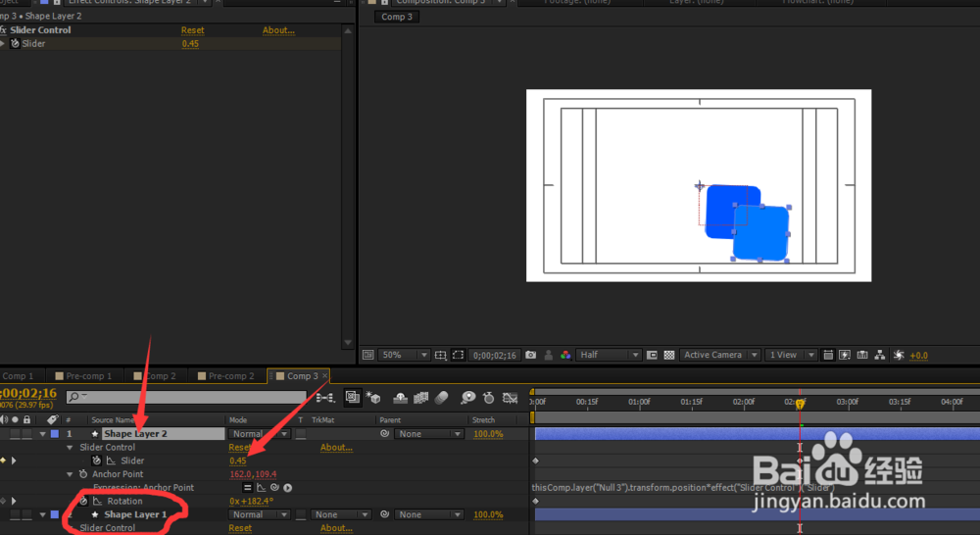The image size is (980, 535).
Task: Click Reset in Effect Controls panel
Action: (192, 30)
